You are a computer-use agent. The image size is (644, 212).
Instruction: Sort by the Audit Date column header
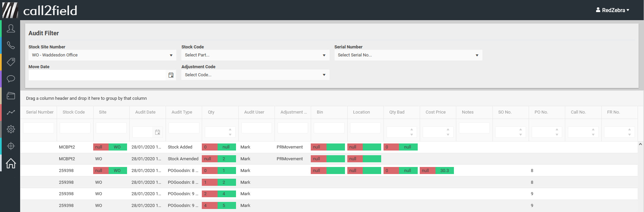(x=145, y=112)
